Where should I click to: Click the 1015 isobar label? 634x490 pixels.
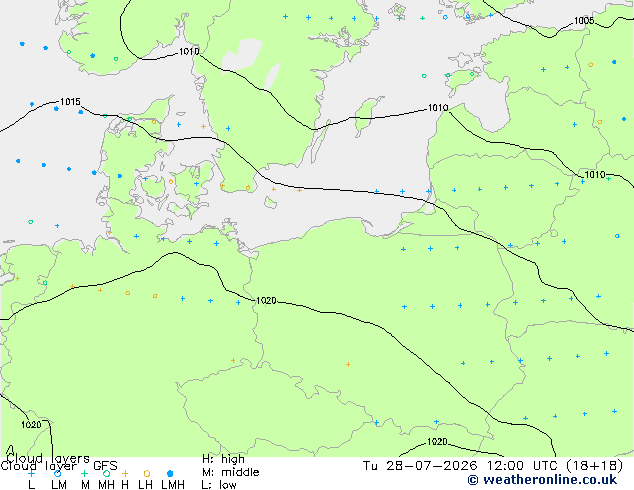pos(70,101)
